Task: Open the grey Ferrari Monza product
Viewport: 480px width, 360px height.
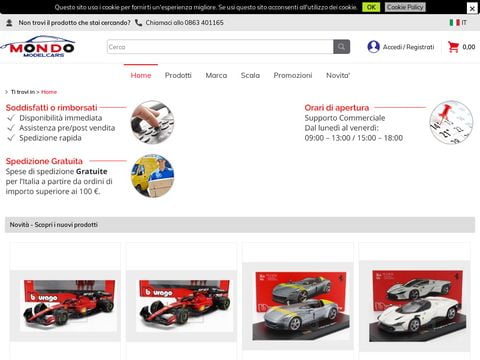Action: tap(298, 306)
